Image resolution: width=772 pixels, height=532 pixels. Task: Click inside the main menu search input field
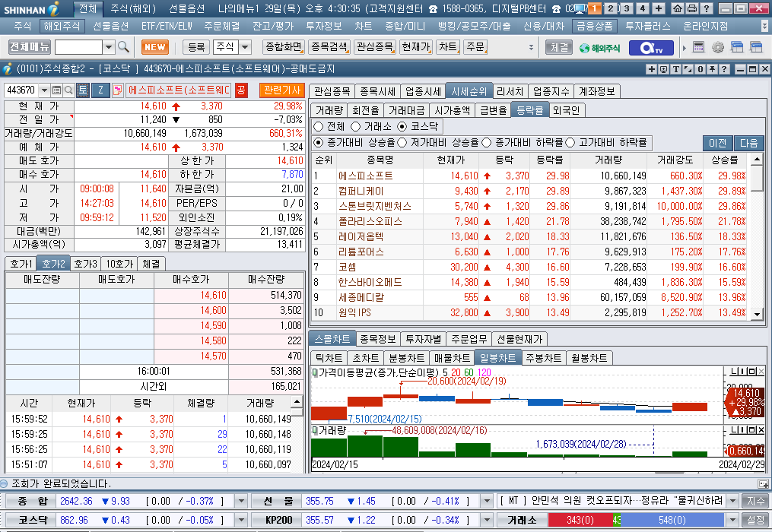pyautogui.click(x=79, y=47)
